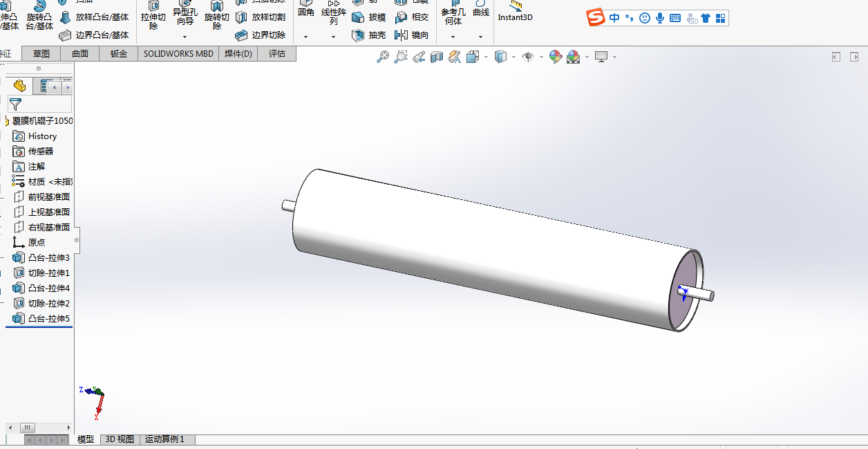Image resolution: width=868 pixels, height=449 pixels.
Task: Select 前视基准面 front plane in tree
Action: coord(41,197)
